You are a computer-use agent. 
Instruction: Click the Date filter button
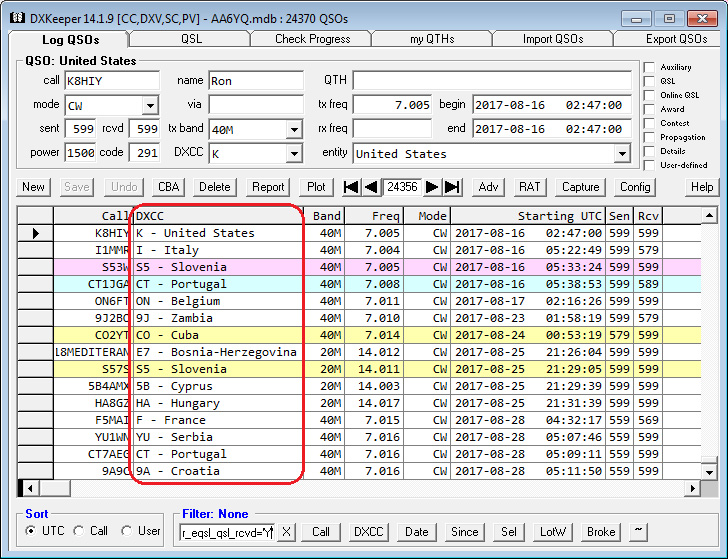(416, 532)
